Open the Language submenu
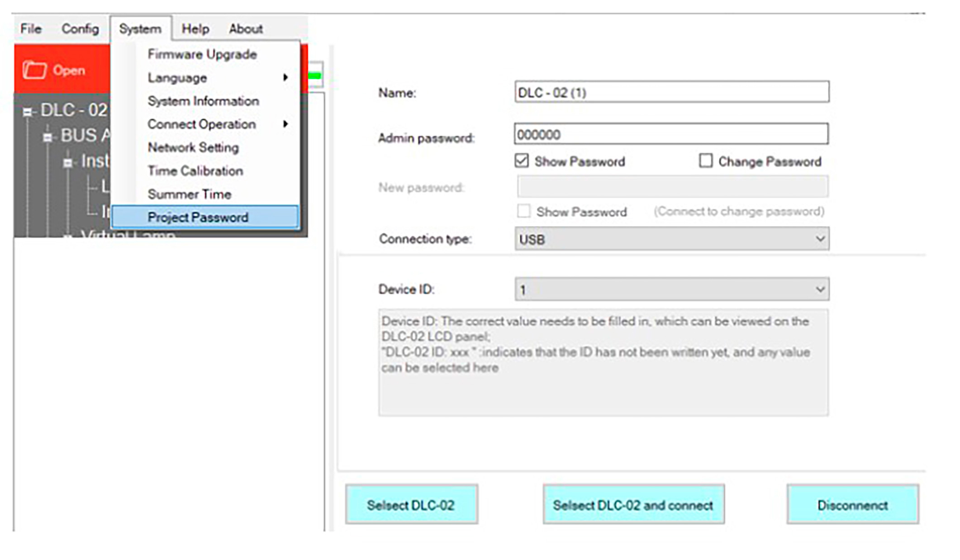Image resolution: width=960 pixels, height=560 pixels. pyautogui.click(x=205, y=78)
